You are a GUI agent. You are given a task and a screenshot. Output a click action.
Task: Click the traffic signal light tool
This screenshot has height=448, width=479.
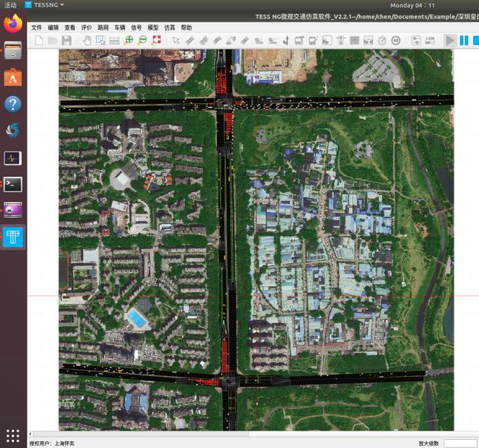click(x=340, y=41)
